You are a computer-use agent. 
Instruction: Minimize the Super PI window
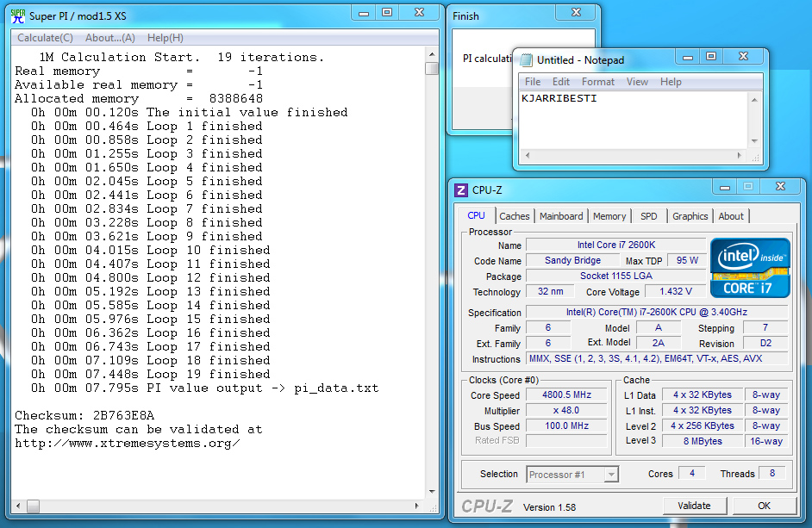click(364, 12)
